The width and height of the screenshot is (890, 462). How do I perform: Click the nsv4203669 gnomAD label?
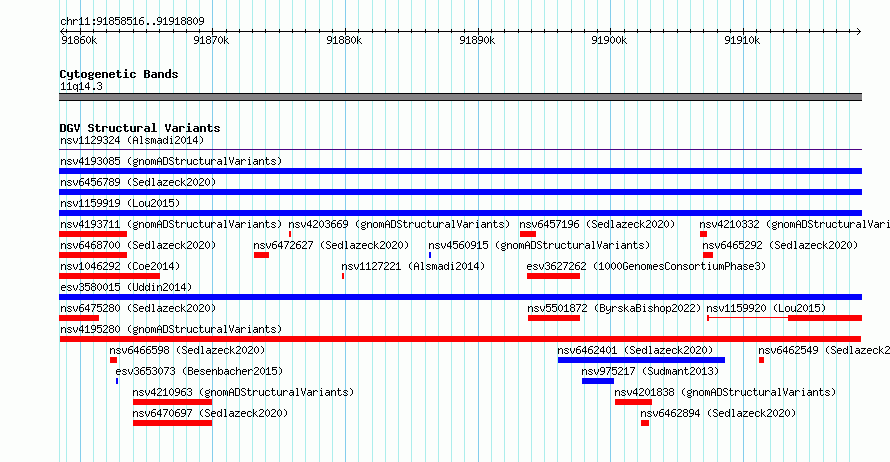pyautogui.click(x=399, y=224)
